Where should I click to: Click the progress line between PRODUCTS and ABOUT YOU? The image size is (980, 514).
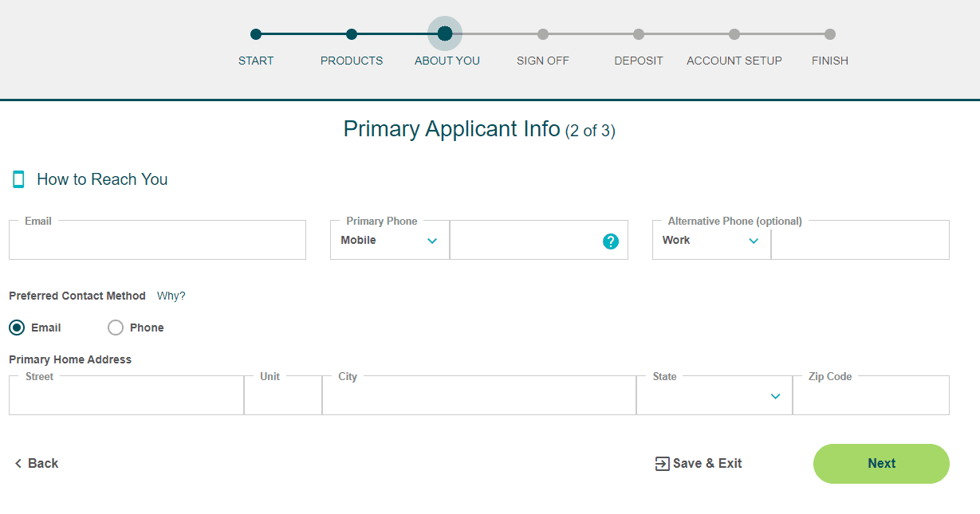point(399,34)
